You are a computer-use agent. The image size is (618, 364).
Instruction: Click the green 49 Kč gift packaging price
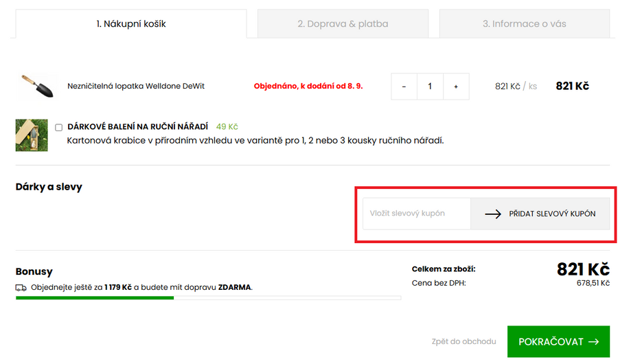click(227, 127)
